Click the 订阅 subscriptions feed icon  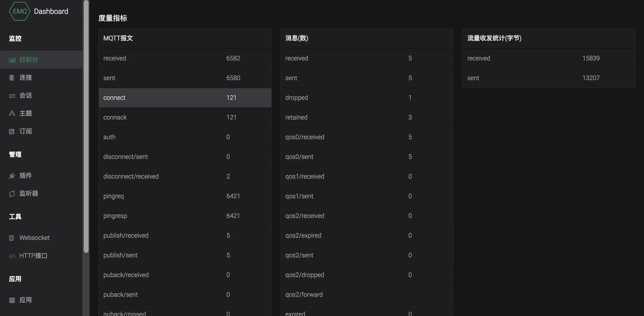click(x=12, y=132)
